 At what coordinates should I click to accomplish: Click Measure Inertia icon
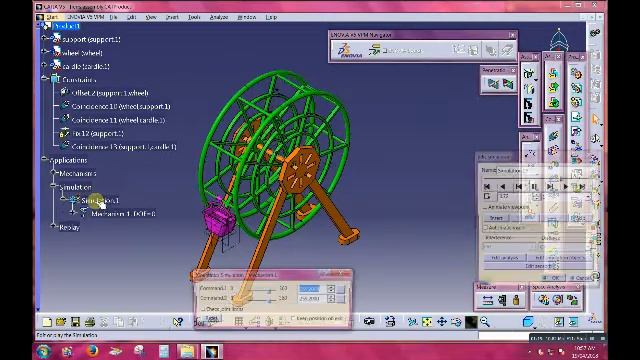[x=516, y=301]
